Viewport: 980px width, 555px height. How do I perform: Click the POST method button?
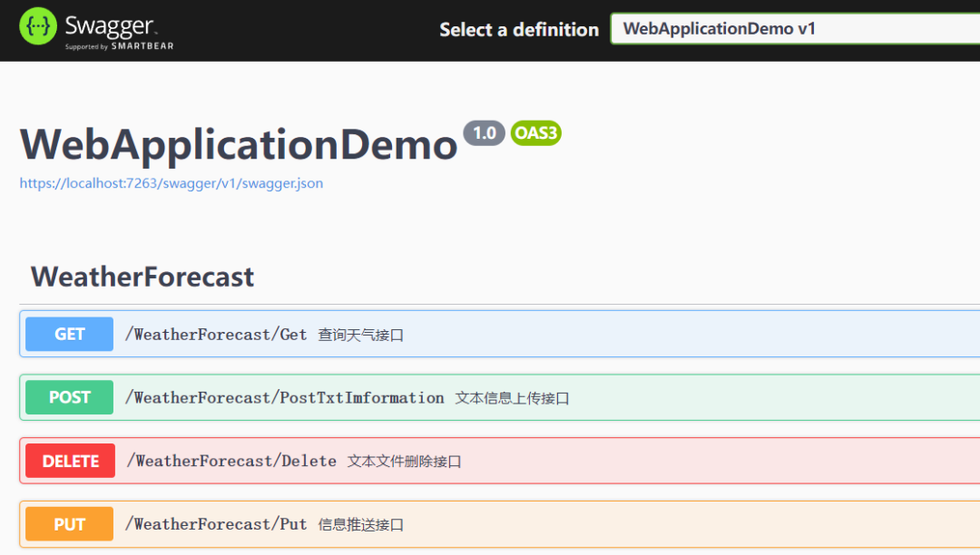[69, 397]
